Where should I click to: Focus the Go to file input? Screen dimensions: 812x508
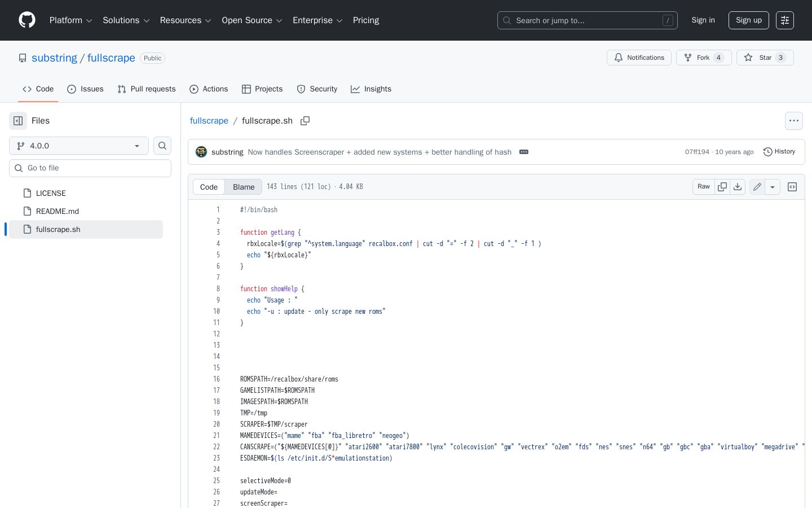pyautogui.click(x=90, y=168)
